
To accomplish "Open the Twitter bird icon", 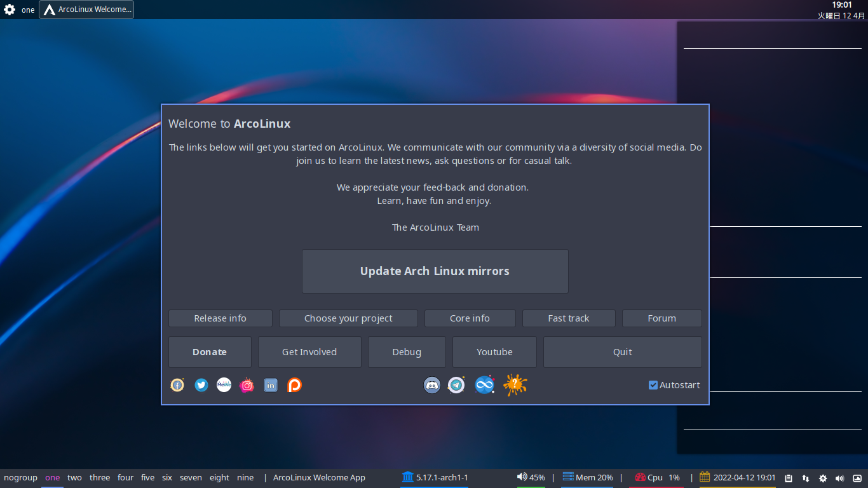I will point(201,385).
